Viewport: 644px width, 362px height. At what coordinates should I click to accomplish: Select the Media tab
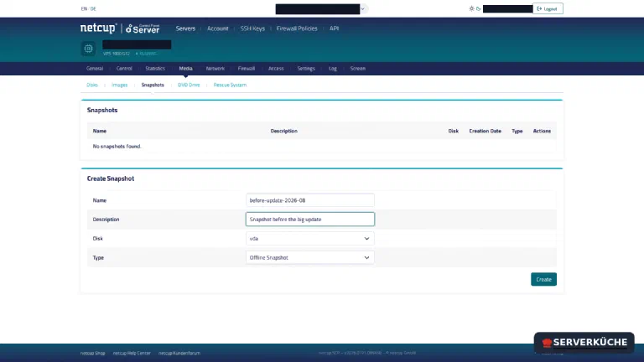coord(185,69)
